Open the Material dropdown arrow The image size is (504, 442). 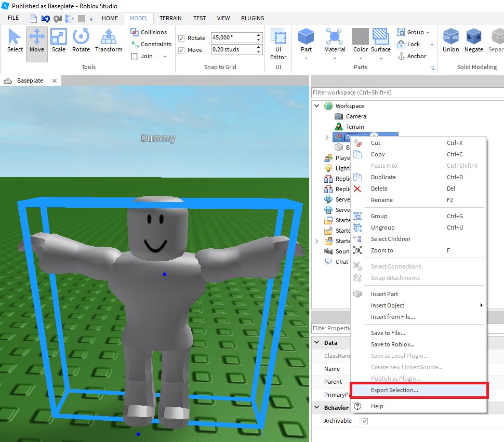coord(335,59)
